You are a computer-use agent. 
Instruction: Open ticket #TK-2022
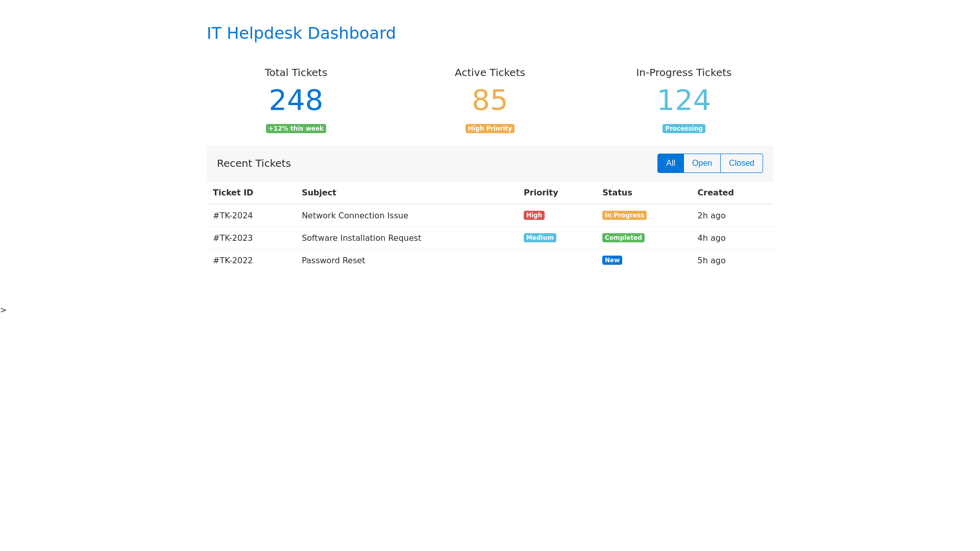click(233, 261)
